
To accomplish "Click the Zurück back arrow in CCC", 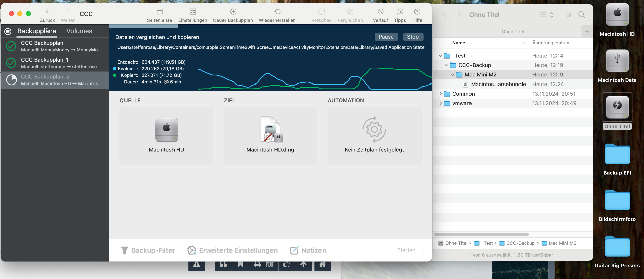I will [47, 12].
